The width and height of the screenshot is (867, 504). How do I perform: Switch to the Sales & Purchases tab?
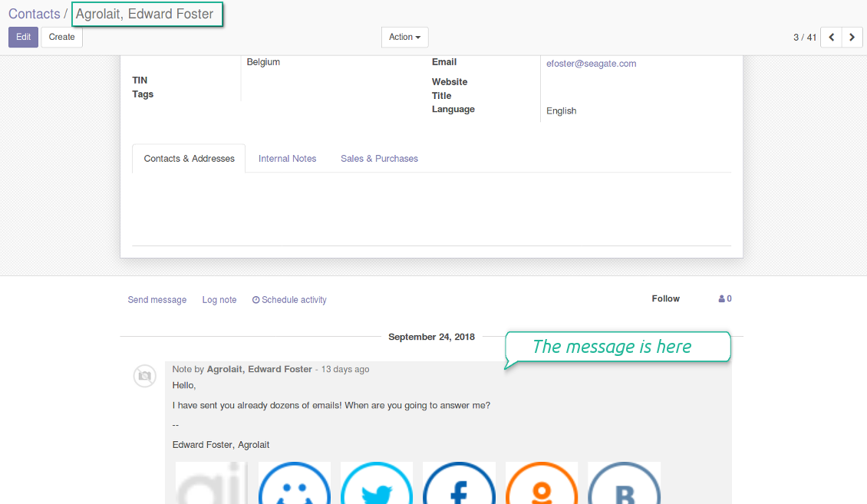(379, 159)
